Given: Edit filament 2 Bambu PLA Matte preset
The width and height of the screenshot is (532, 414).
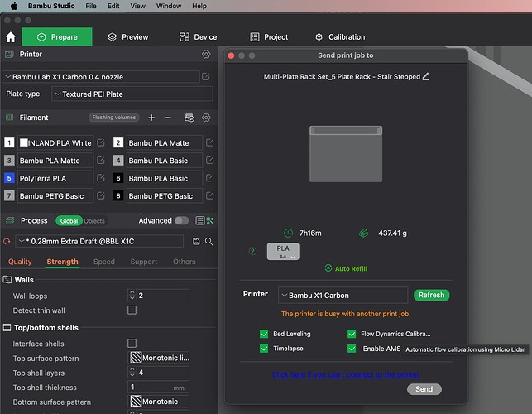Looking at the screenshot, I should click(x=209, y=142).
